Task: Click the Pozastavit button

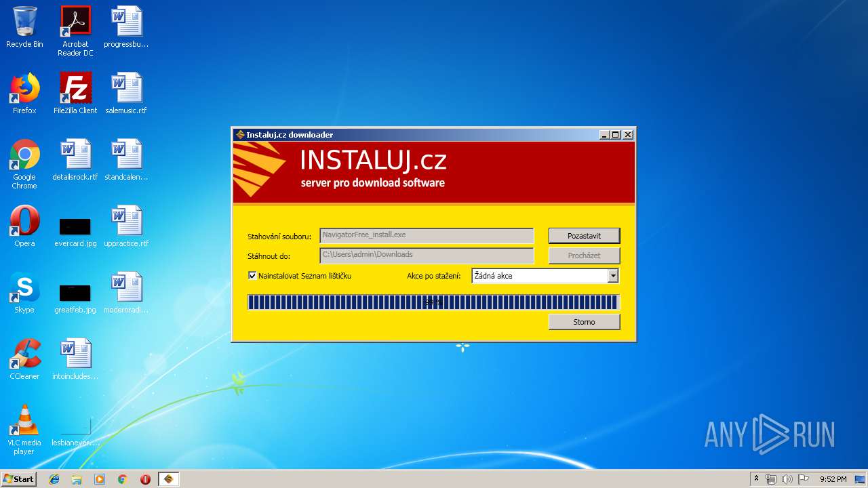Action: tap(584, 236)
